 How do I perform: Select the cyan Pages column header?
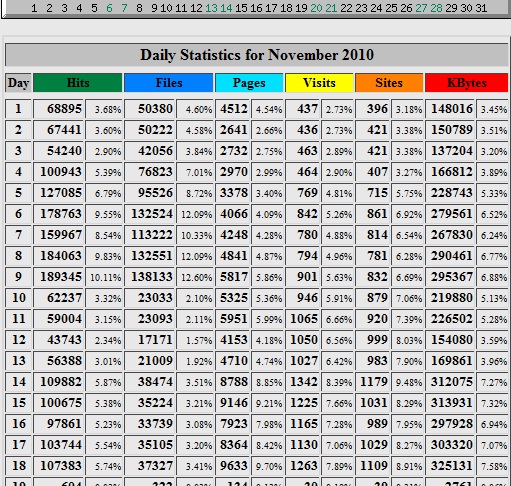coord(249,83)
